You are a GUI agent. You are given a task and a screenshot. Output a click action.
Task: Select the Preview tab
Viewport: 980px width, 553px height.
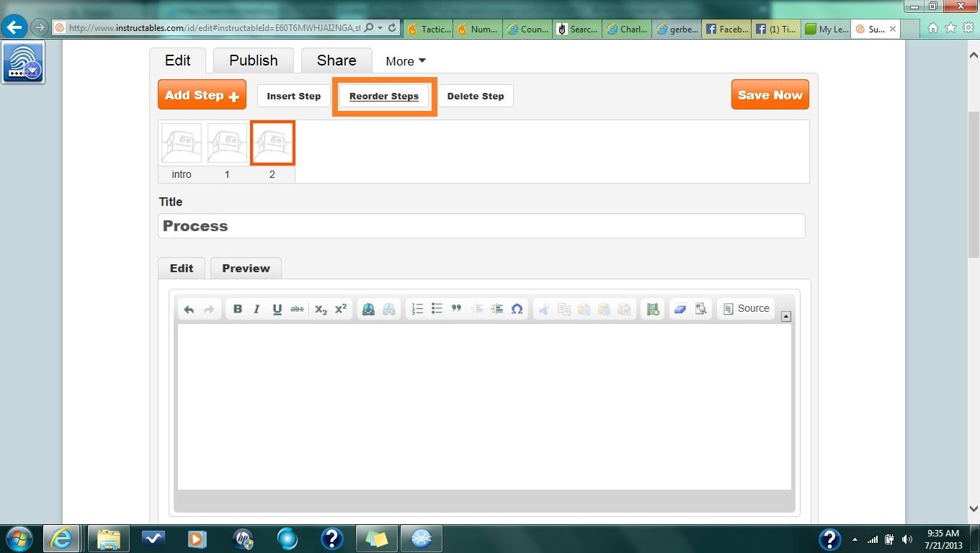pos(246,268)
